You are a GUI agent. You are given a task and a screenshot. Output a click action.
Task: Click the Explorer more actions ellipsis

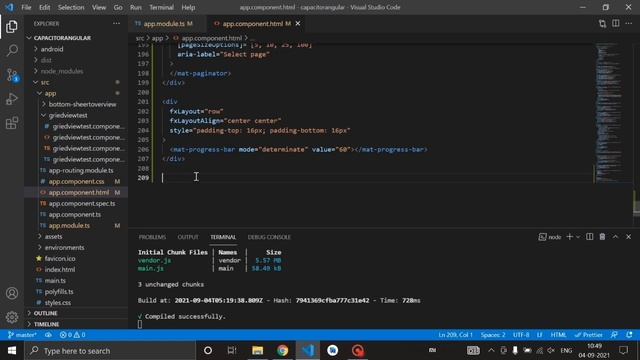coord(116,24)
